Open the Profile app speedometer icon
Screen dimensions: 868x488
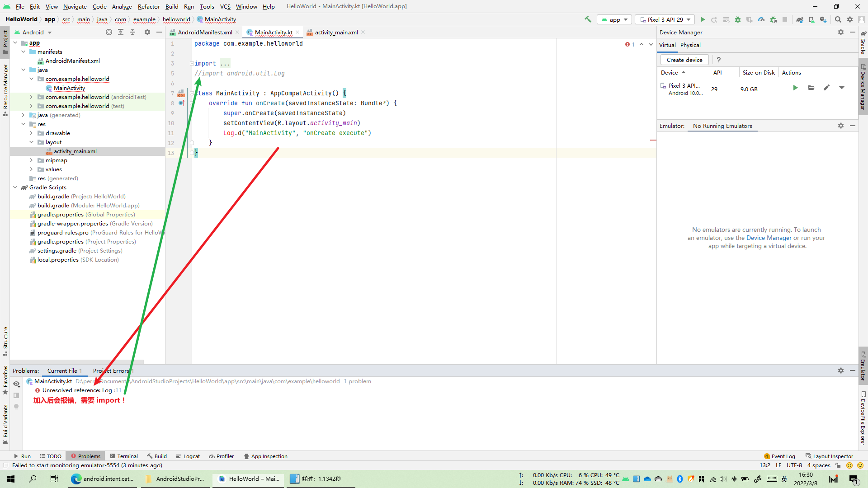pos(761,19)
